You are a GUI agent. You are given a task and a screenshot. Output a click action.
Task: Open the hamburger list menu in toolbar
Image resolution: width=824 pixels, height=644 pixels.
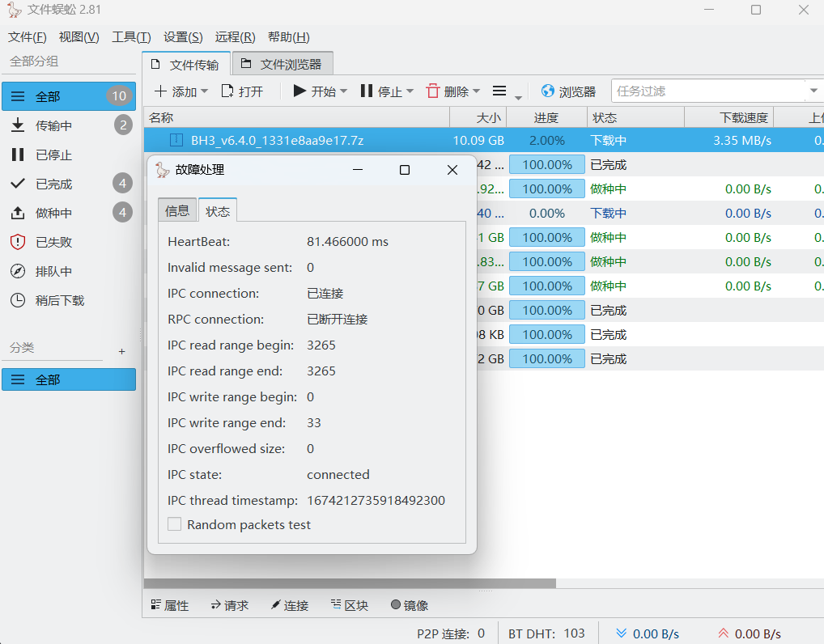point(499,91)
